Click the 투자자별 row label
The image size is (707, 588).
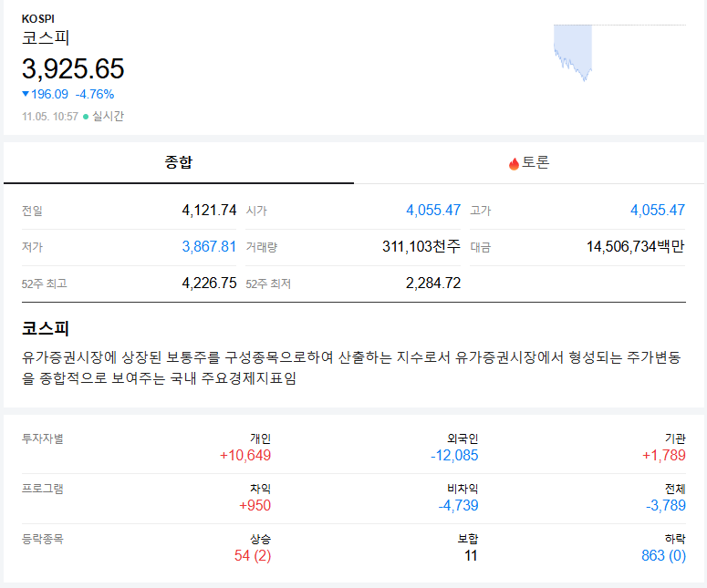click(x=43, y=438)
